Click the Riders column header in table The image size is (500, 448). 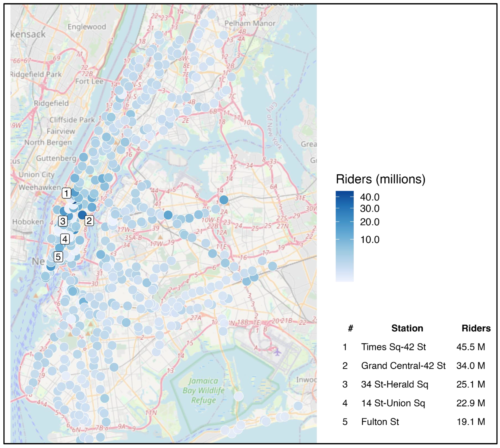point(476,328)
